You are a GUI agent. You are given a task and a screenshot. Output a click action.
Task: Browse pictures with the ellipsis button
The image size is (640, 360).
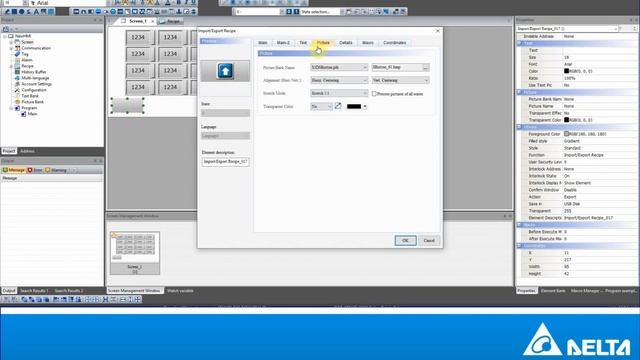(426, 68)
